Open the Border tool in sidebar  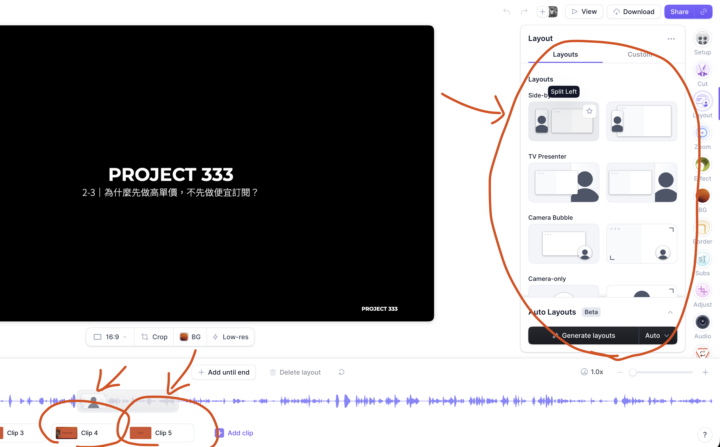tap(702, 228)
